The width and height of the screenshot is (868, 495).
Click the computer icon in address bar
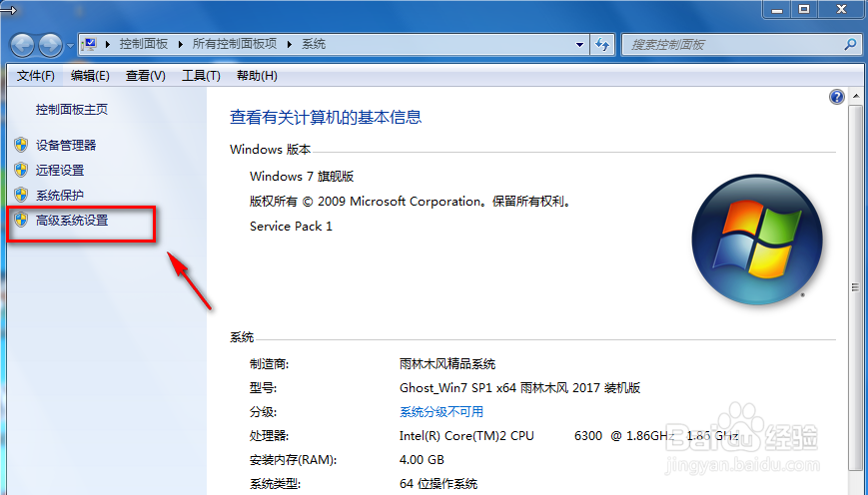click(89, 44)
